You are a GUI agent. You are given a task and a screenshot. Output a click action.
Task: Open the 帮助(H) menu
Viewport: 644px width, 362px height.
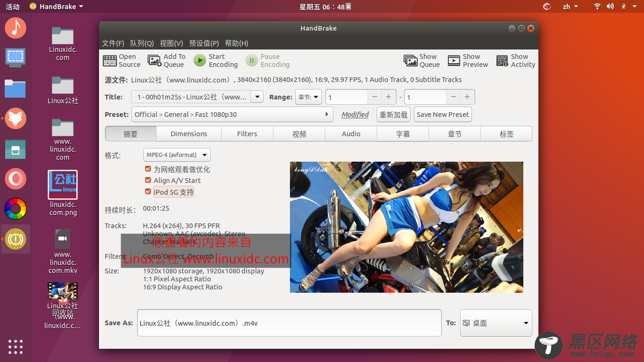coord(237,43)
